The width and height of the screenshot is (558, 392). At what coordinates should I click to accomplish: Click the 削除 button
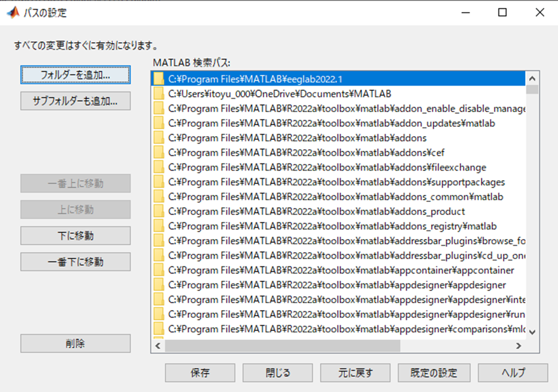click(x=75, y=343)
